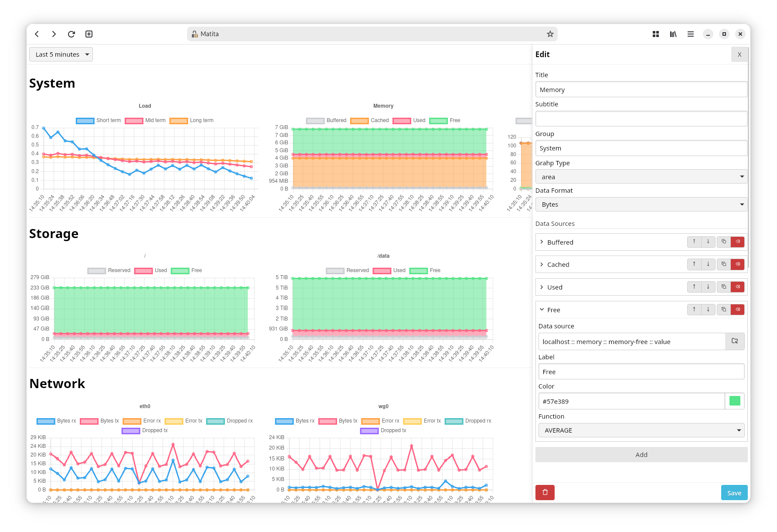
Task: Bookmark the page with the star icon
Action: (550, 34)
